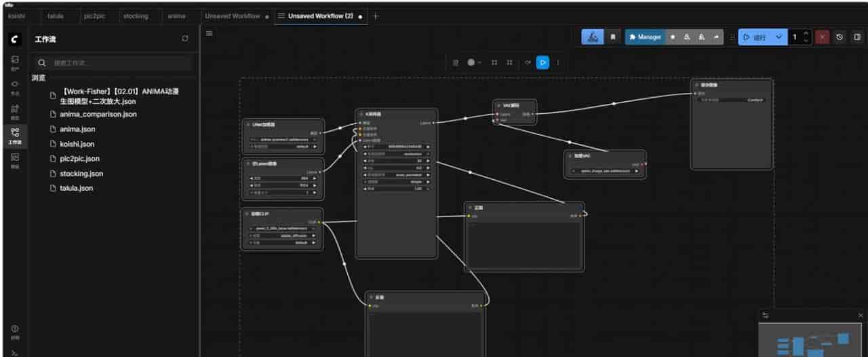Viewport: 868px width, 357px height.
Task: Refresh the workflow list
Action: pos(185,39)
